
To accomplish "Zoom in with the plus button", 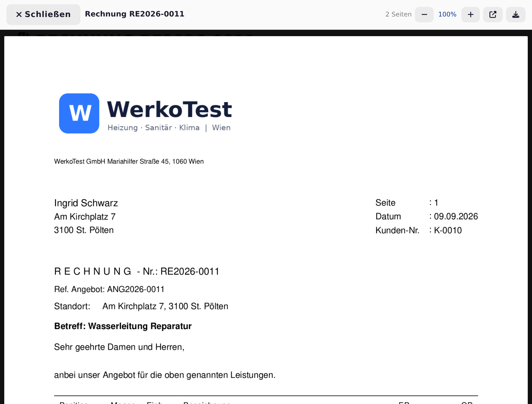I will [471, 14].
